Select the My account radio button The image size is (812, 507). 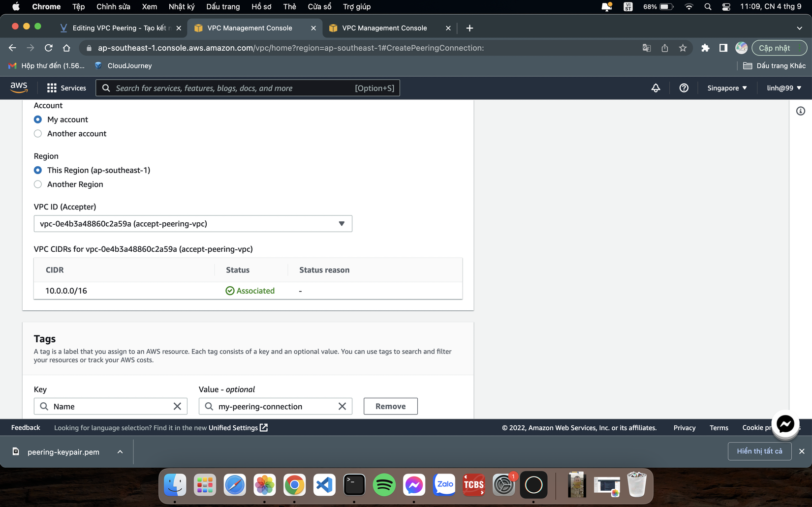[38, 119]
